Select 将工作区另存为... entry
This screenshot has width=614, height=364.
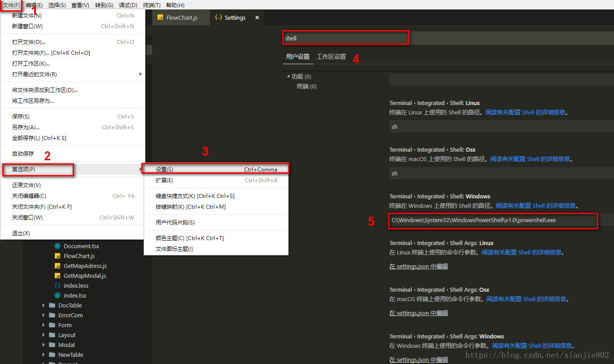point(73,101)
